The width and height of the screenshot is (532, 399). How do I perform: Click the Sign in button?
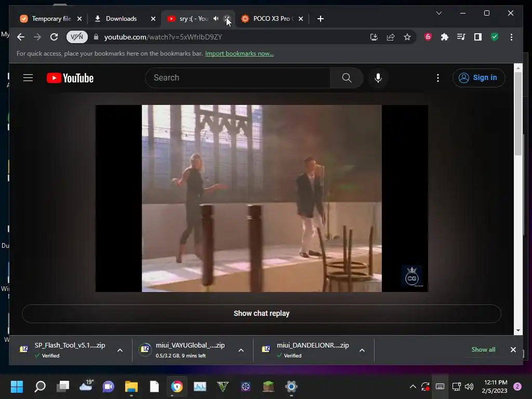(x=478, y=78)
